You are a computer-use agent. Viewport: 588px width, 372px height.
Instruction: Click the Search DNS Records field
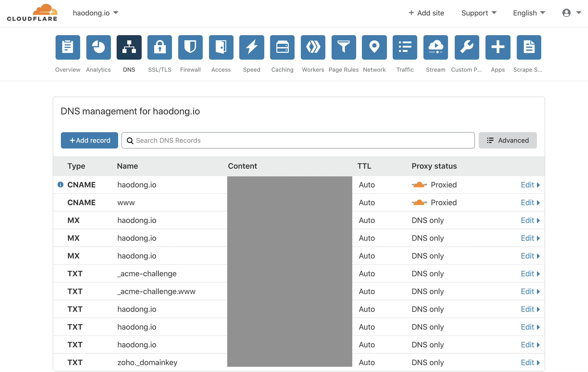(x=298, y=140)
